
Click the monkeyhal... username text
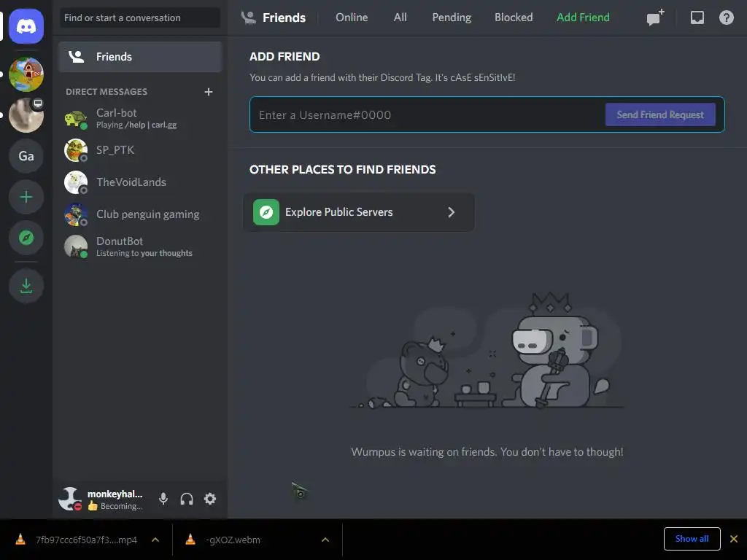tap(115, 494)
